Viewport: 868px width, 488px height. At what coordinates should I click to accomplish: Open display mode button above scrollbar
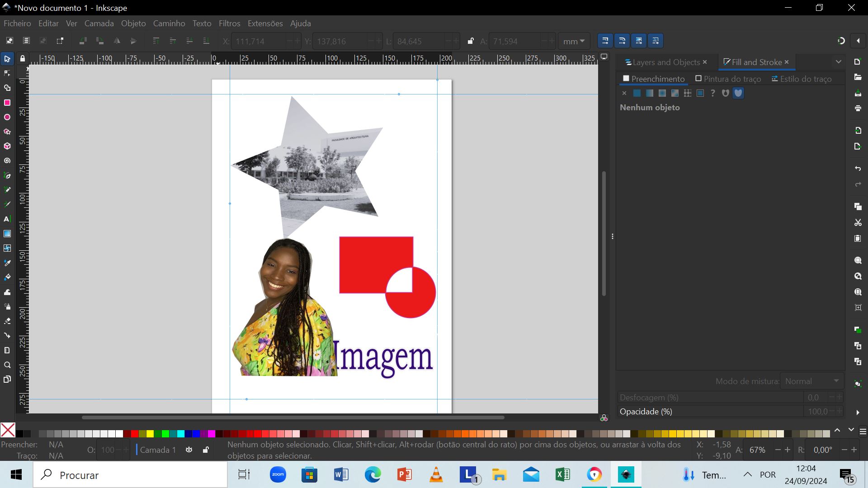click(604, 56)
